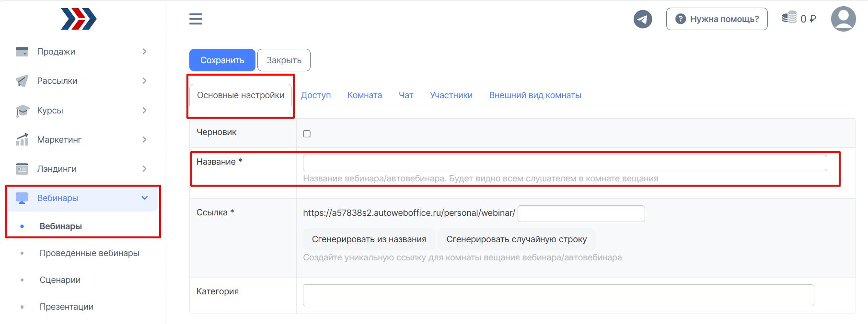The image size is (868, 324).
Task: Expand the Продажи menu chevron
Action: pyautogui.click(x=144, y=52)
